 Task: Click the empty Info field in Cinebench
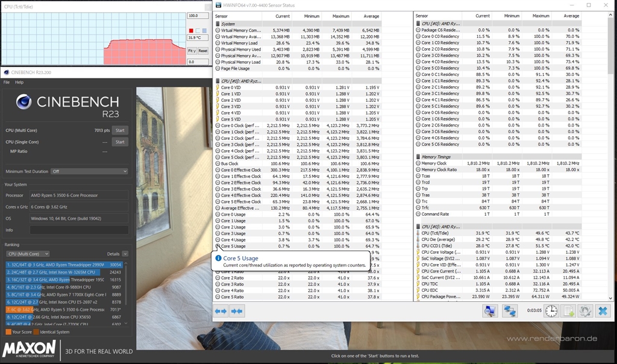click(79, 230)
